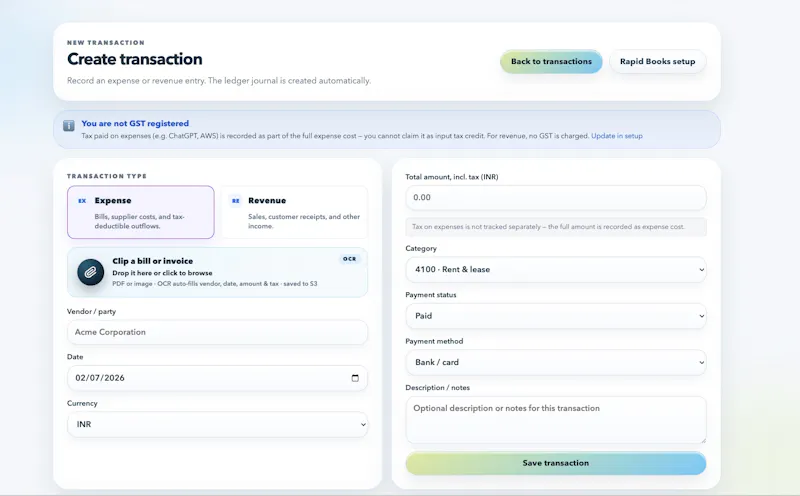Click the paperclip attachment icon
Screen dimensions: 800x496
click(90, 272)
